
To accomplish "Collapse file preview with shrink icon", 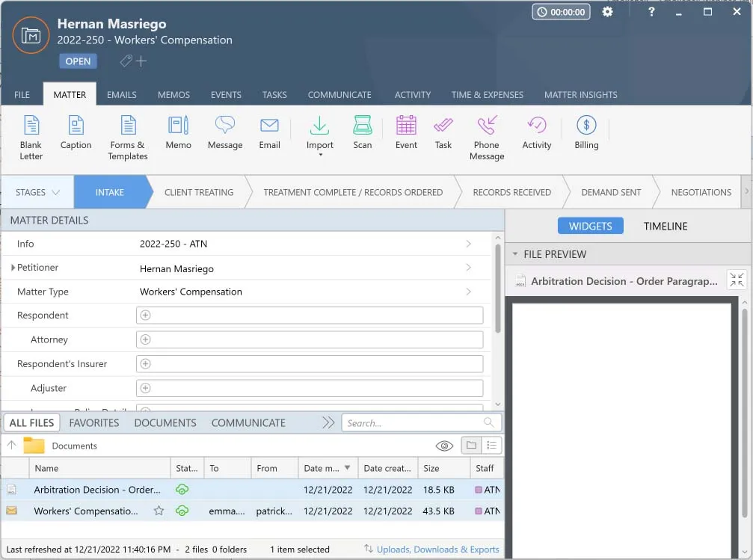I will tap(737, 280).
